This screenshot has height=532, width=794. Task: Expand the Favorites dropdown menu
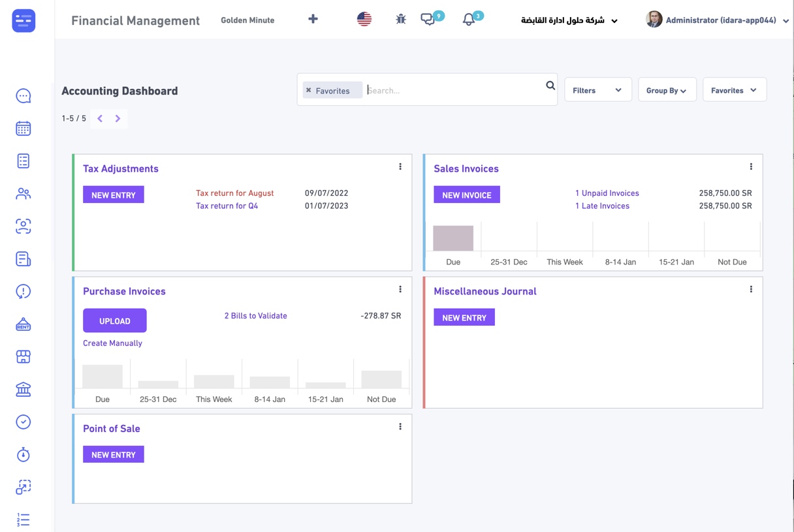click(734, 90)
